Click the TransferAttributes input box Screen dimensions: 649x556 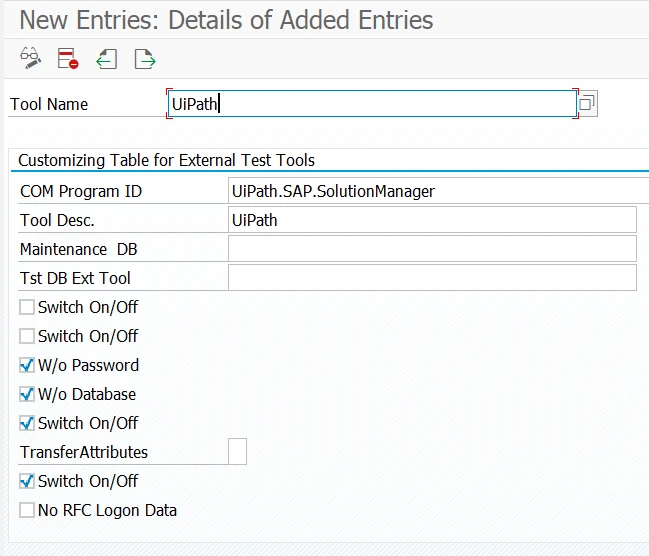click(238, 452)
